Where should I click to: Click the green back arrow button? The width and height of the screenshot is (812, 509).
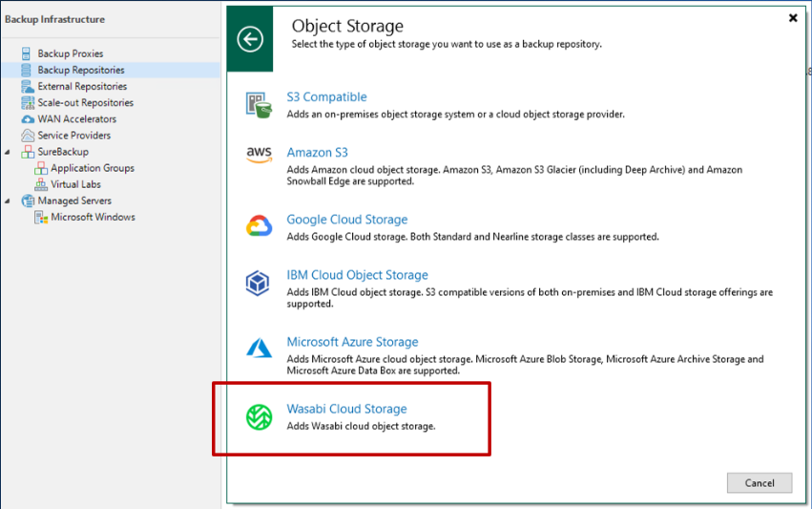(250, 39)
